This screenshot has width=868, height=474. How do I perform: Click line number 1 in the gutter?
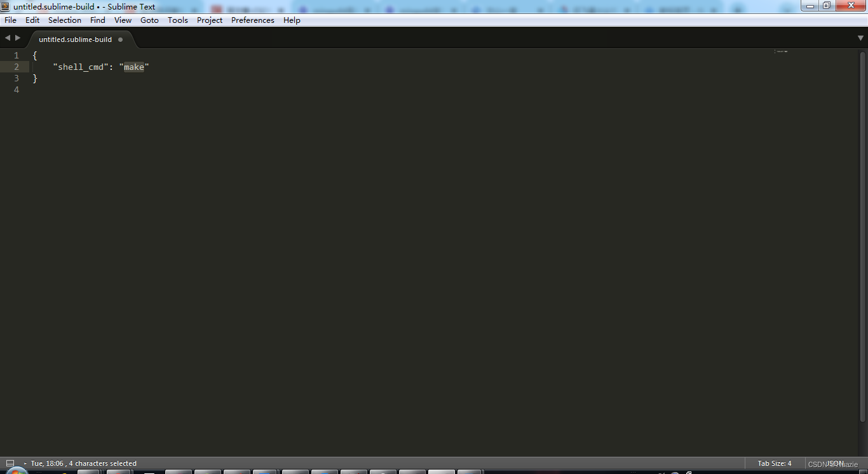pos(17,55)
